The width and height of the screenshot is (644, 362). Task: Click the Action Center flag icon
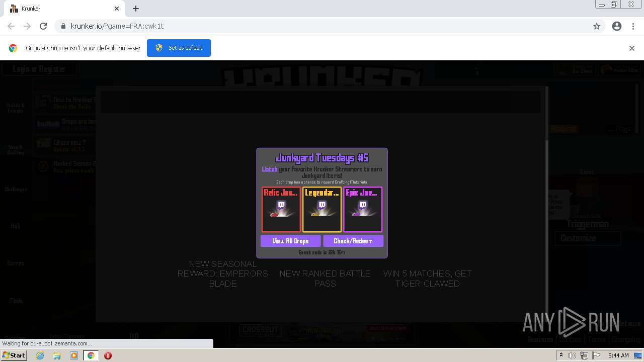click(x=596, y=355)
